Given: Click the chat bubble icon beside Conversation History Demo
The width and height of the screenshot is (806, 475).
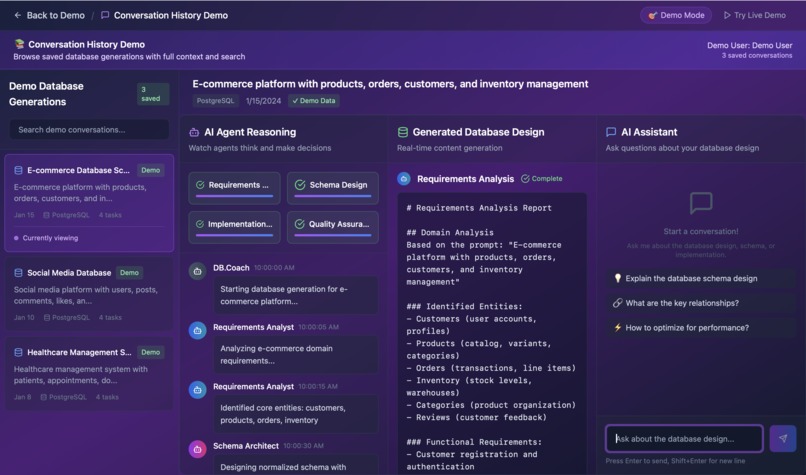Looking at the screenshot, I should (105, 15).
